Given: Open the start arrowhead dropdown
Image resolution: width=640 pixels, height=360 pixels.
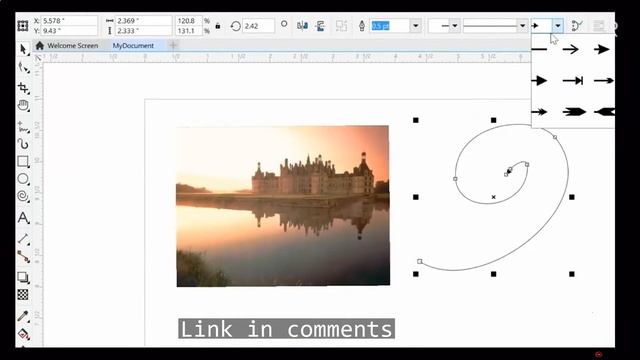Looking at the screenshot, I should tap(455, 26).
